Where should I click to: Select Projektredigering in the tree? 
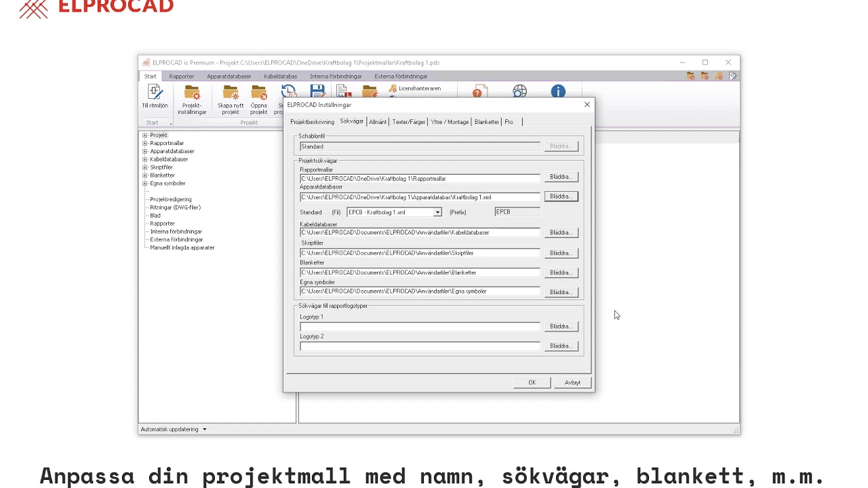coord(171,199)
